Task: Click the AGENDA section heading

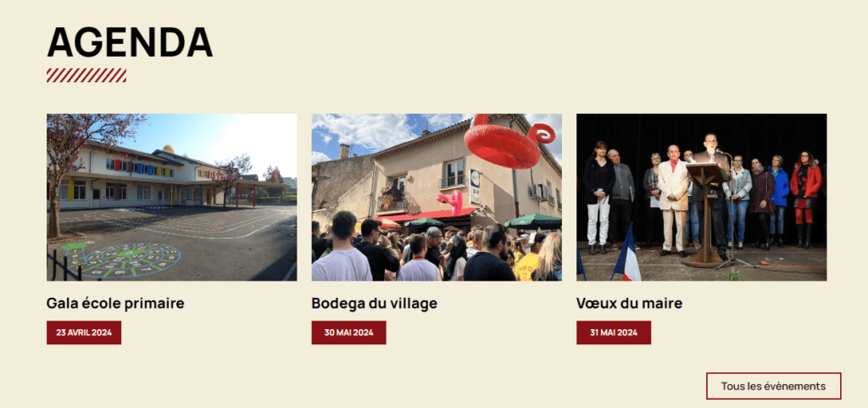Action: pos(130,42)
